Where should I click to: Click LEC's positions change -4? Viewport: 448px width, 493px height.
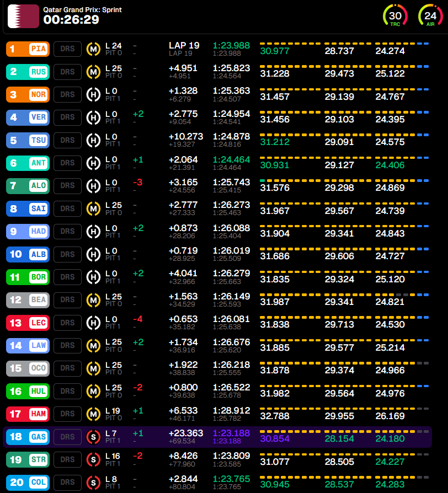138,319
